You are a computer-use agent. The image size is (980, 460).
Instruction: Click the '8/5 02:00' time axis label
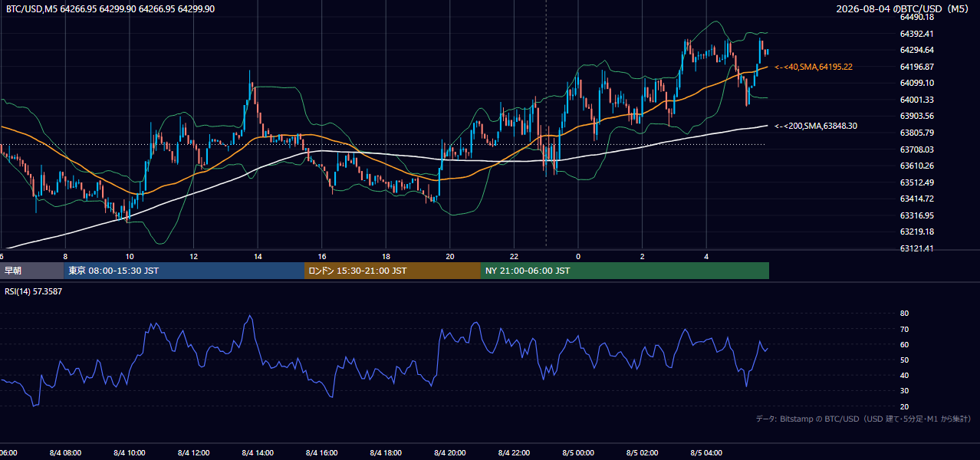[x=643, y=453]
